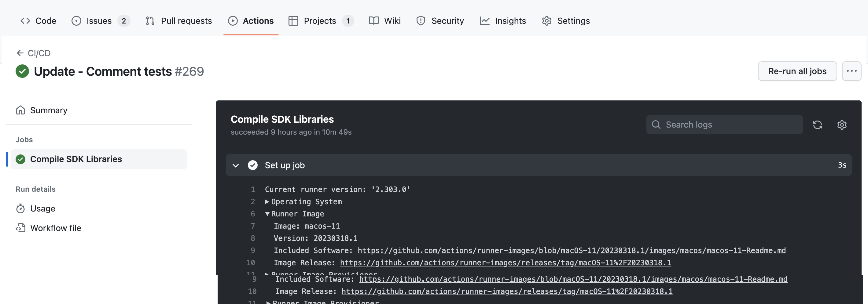Open the Security tab
Screen dimensions: 868x304
(x=440, y=21)
